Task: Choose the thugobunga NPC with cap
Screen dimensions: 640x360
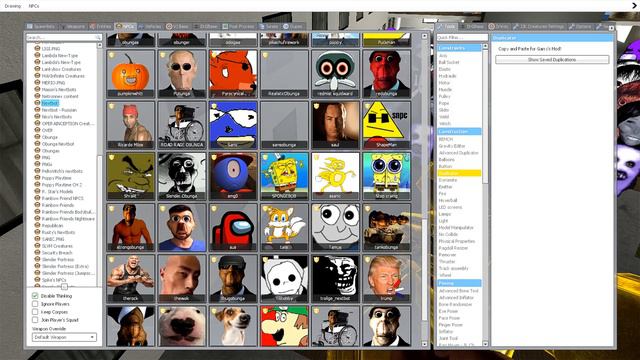Action: [233, 279]
